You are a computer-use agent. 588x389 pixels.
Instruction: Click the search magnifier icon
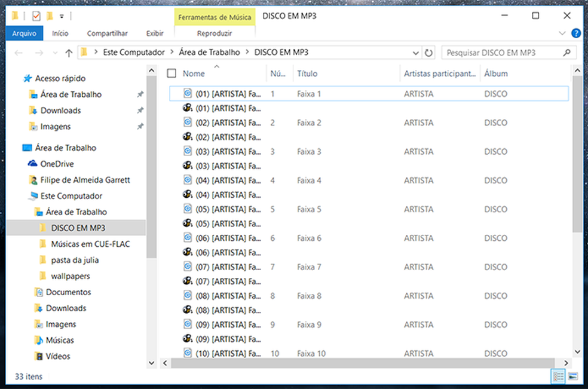click(566, 53)
